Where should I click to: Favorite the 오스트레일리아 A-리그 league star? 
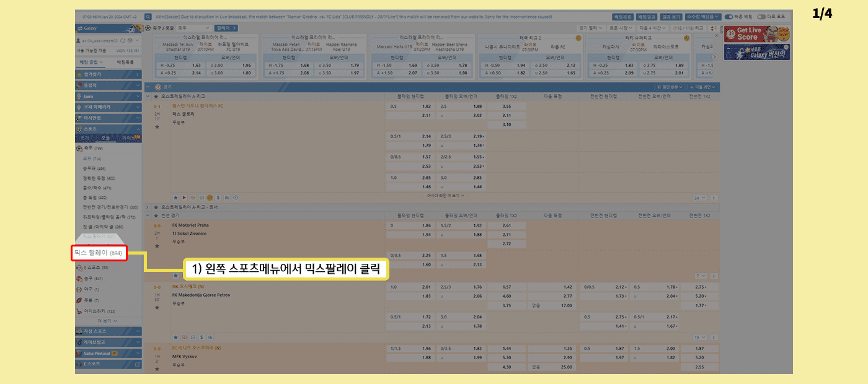(156, 96)
